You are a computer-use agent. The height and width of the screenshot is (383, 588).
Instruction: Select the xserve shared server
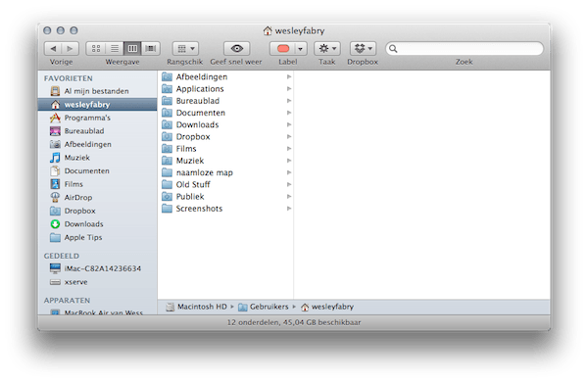(x=97, y=282)
